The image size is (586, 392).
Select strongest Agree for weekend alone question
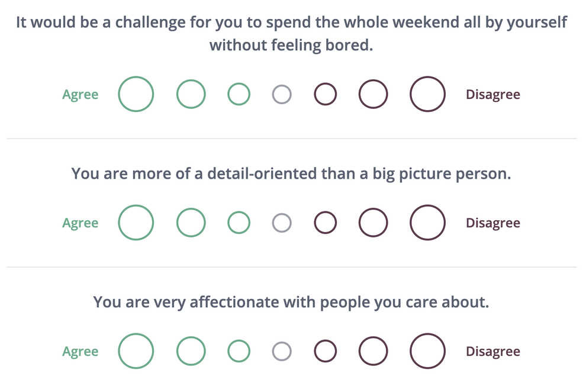[x=136, y=94]
